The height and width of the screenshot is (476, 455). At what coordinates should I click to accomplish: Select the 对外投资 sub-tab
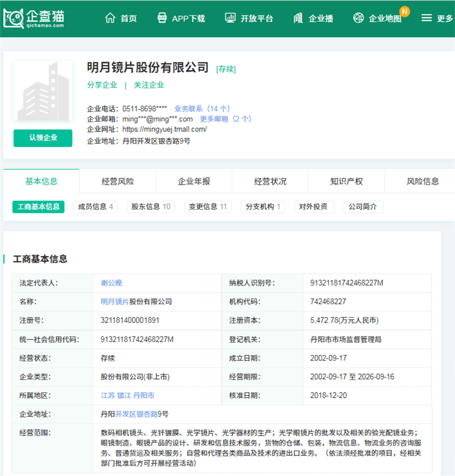pos(315,207)
